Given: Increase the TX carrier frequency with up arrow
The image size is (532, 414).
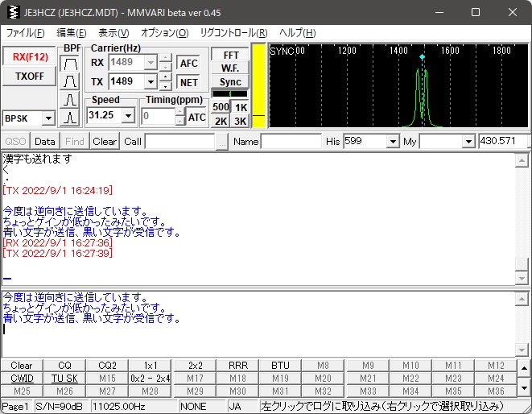Looking at the screenshot, I should click(165, 77).
